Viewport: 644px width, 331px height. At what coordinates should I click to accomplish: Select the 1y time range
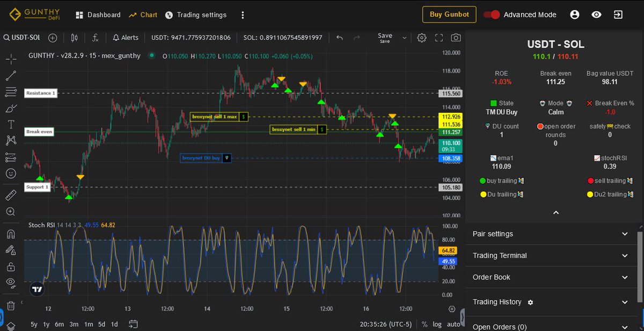coord(47,325)
